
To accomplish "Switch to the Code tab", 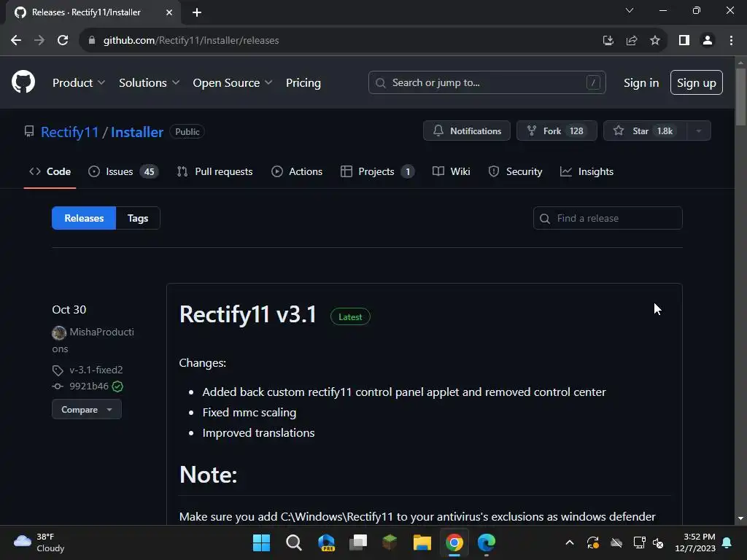I will pyautogui.click(x=50, y=171).
